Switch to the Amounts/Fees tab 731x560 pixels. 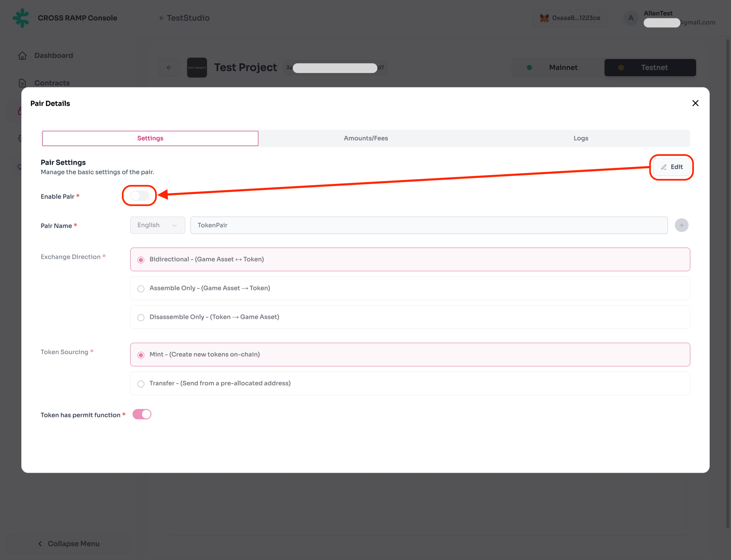(365, 138)
